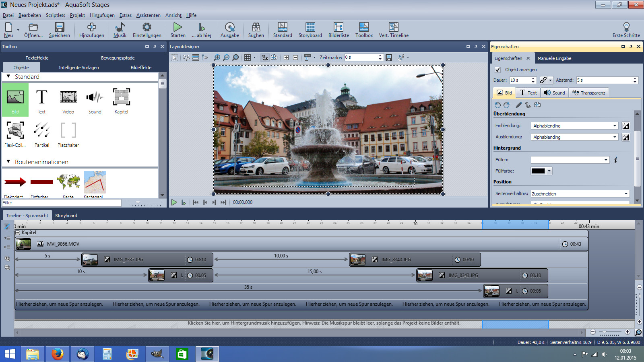Image resolution: width=644 pixels, height=362 pixels.
Task: Open the Projekt menu
Action: click(77, 15)
